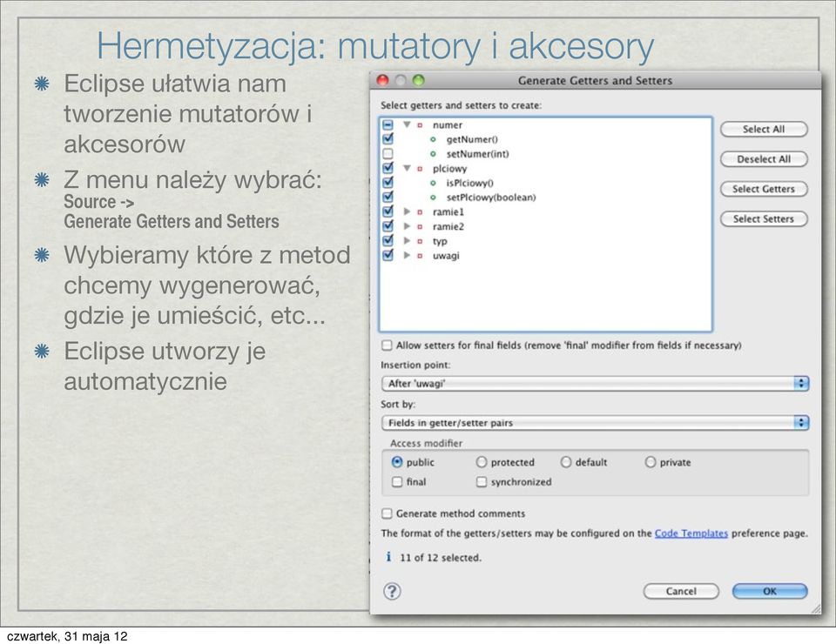This screenshot has width=836, height=644.
Task: Toggle the numer field checkbox
Action: (x=388, y=124)
